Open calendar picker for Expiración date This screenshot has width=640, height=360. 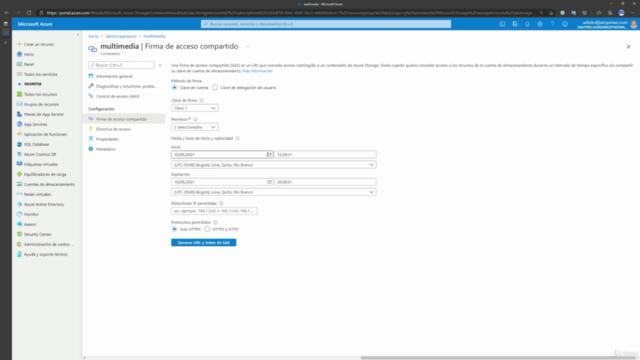tap(269, 182)
